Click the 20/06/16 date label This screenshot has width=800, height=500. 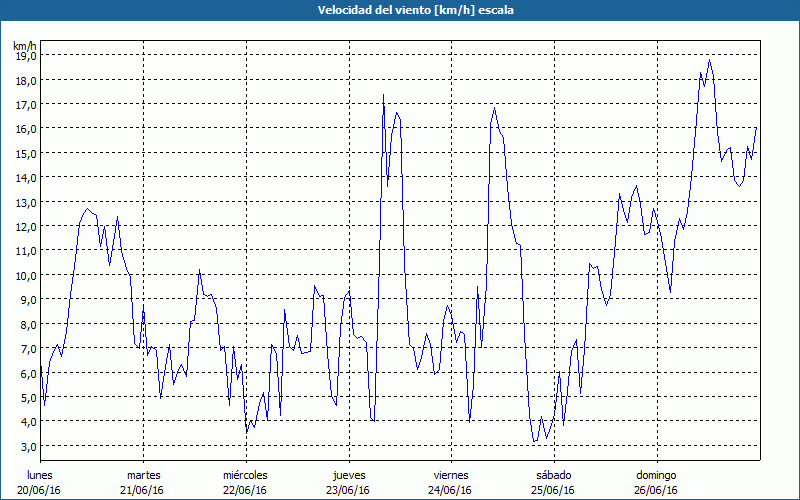coord(41,490)
